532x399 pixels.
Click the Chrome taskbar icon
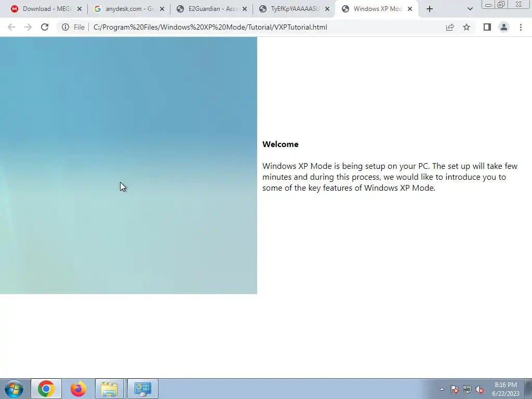click(46, 389)
